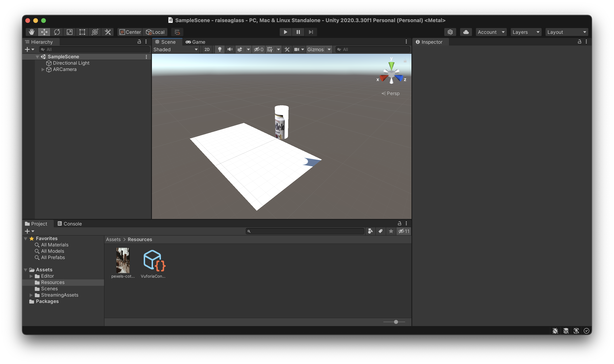Click the Play button
Image resolution: width=614 pixels, height=364 pixels.
point(285,32)
